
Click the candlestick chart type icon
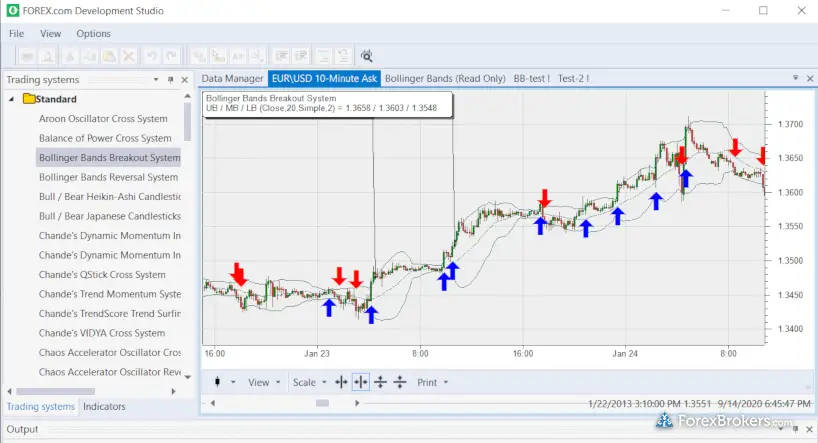218,382
